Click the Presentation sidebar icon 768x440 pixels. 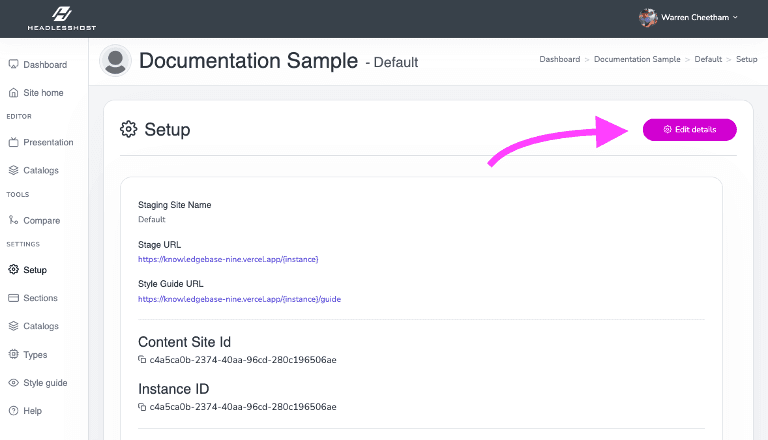pyautogui.click(x=13, y=143)
